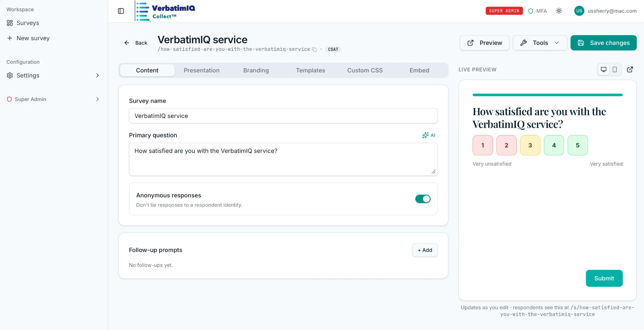The width and height of the screenshot is (644, 330).
Task: Open the Tools dropdown
Action: pyautogui.click(x=540, y=43)
